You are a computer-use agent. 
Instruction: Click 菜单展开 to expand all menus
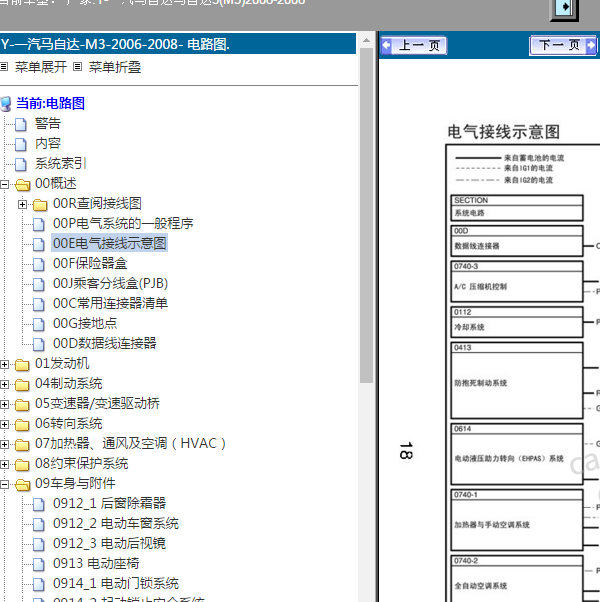coord(41,67)
